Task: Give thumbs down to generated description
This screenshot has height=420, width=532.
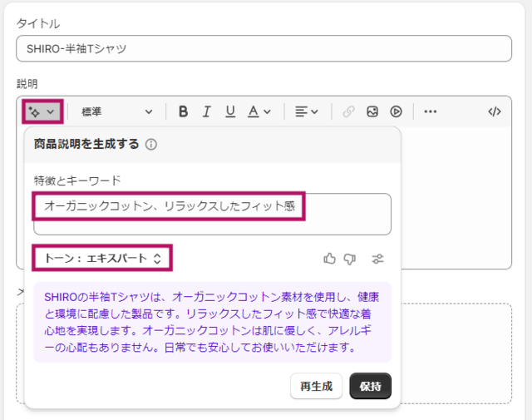Action: [x=350, y=259]
